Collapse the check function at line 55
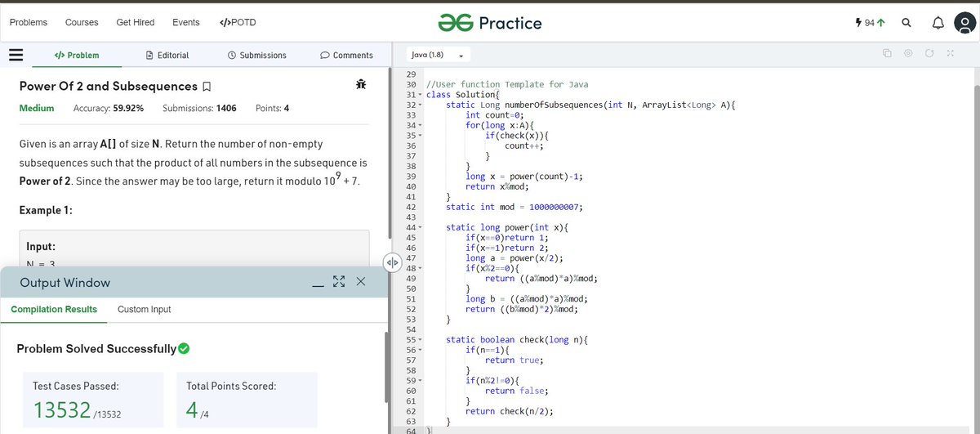Viewport: 980px width, 434px height. click(421, 339)
